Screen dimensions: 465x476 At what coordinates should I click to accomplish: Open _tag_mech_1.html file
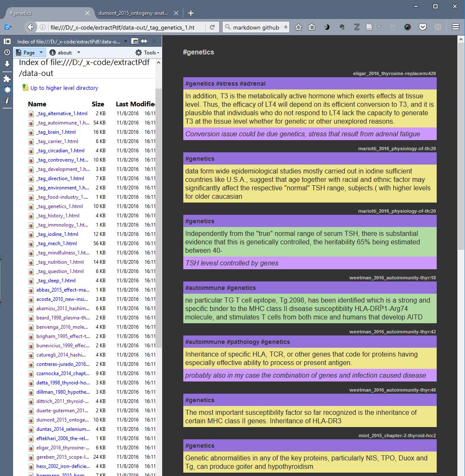click(x=57, y=243)
